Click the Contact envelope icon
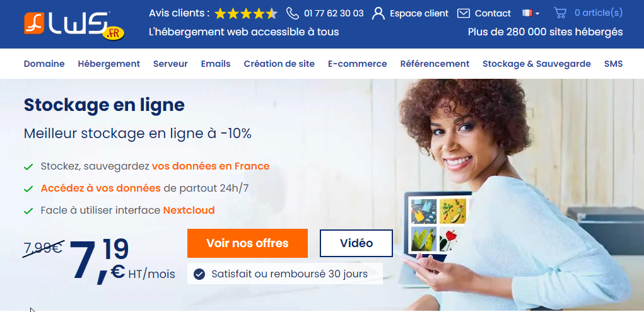644x312 pixels. (463, 13)
